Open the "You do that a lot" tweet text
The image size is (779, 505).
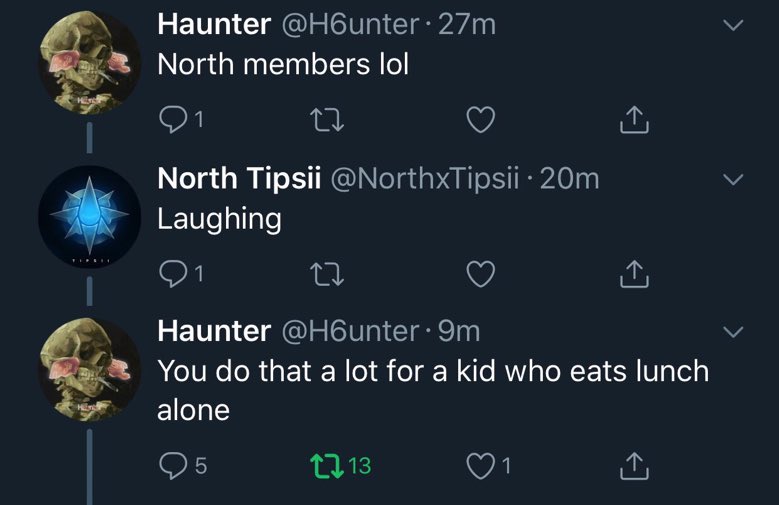coord(433,390)
